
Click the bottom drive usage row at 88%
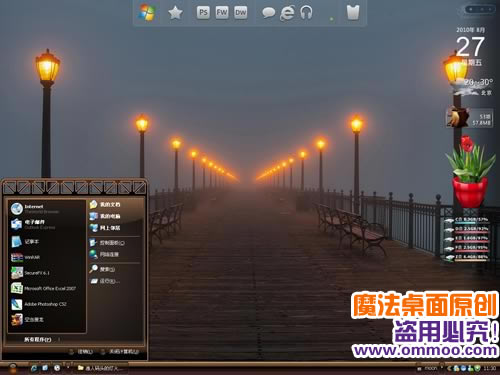[468, 258]
